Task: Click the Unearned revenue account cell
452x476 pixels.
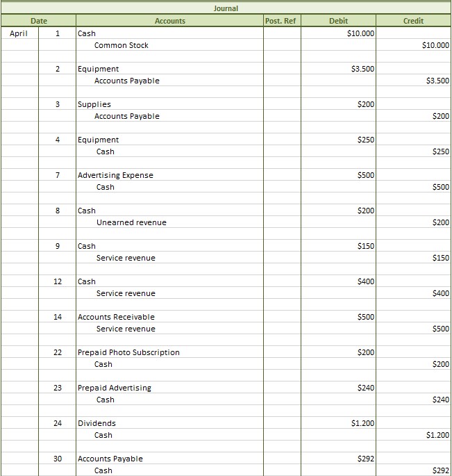Action: [131, 222]
